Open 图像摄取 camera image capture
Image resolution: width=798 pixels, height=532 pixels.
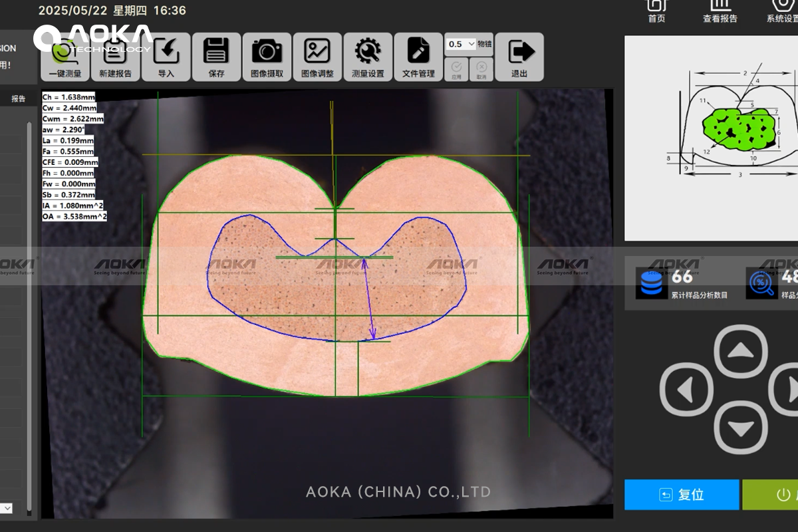pyautogui.click(x=267, y=57)
